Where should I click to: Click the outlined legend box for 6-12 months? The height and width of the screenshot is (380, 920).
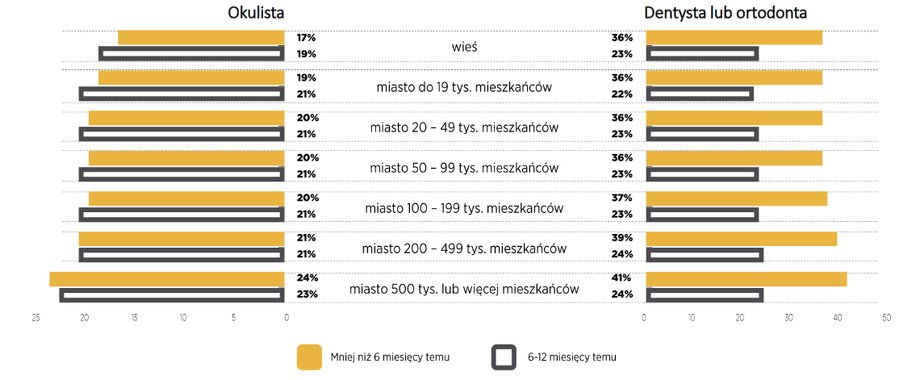pyautogui.click(x=504, y=357)
